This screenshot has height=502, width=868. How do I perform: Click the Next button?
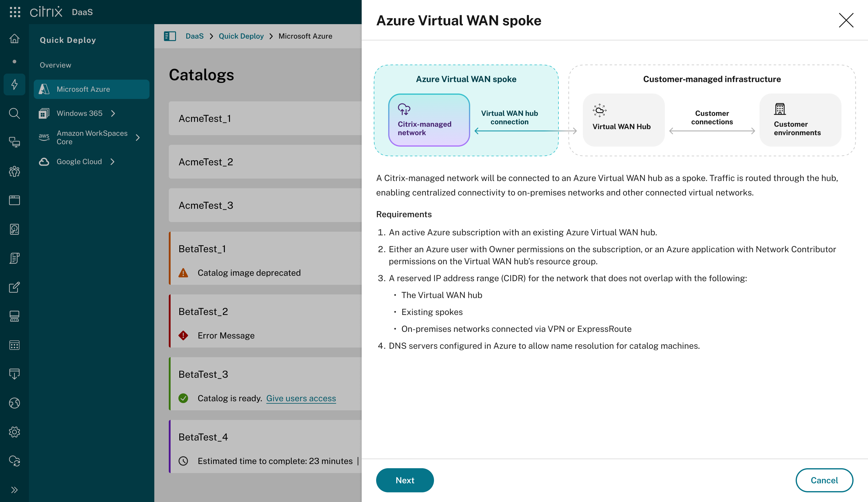[x=405, y=480]
